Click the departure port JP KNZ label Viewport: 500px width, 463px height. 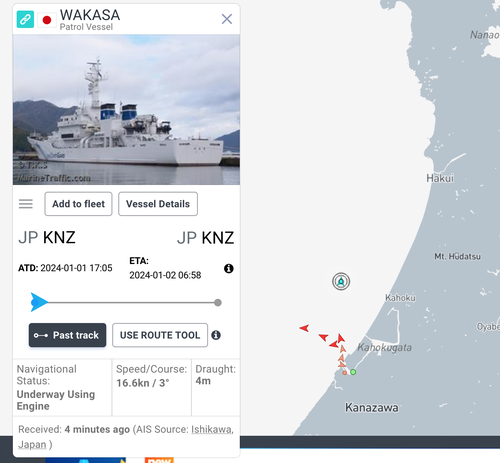(47, 238)
